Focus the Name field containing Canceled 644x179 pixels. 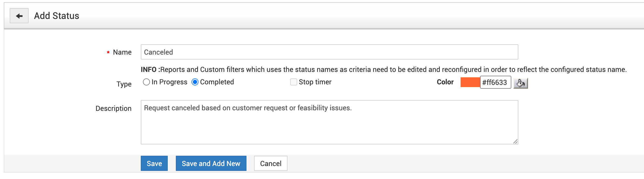pyautogui.click(x=329, y=52)
